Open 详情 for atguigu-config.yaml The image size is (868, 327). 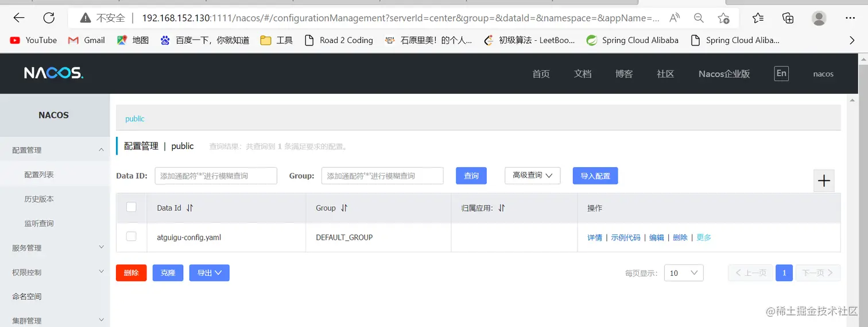pos(595,237)
